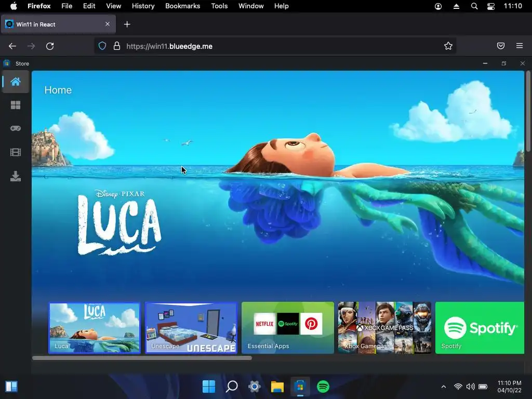
Task: Select the Win11 in React tab
Action: click(58, 24)
